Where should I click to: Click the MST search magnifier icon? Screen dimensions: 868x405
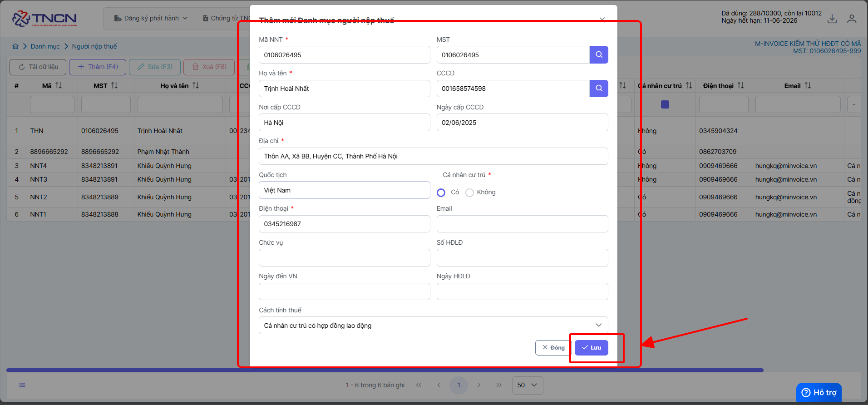[599, 55]
